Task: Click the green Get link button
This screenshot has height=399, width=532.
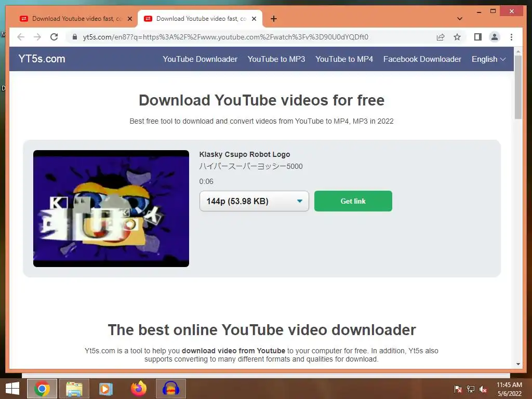Action: 353,201
